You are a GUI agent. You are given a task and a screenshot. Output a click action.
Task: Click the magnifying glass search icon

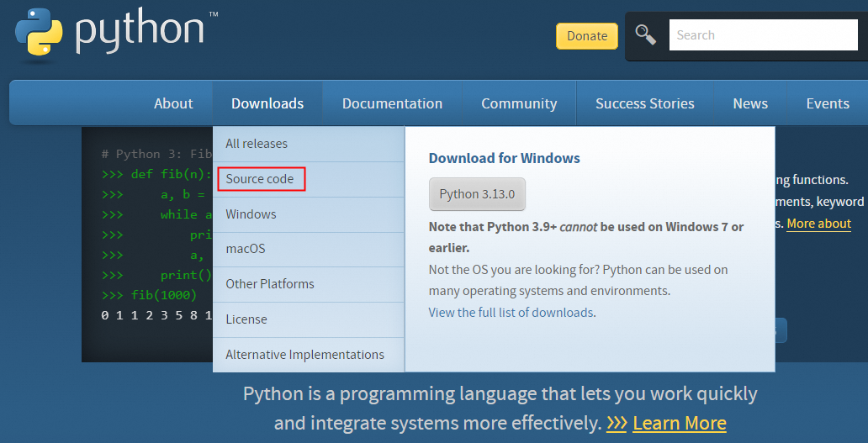tap(645, 34)
